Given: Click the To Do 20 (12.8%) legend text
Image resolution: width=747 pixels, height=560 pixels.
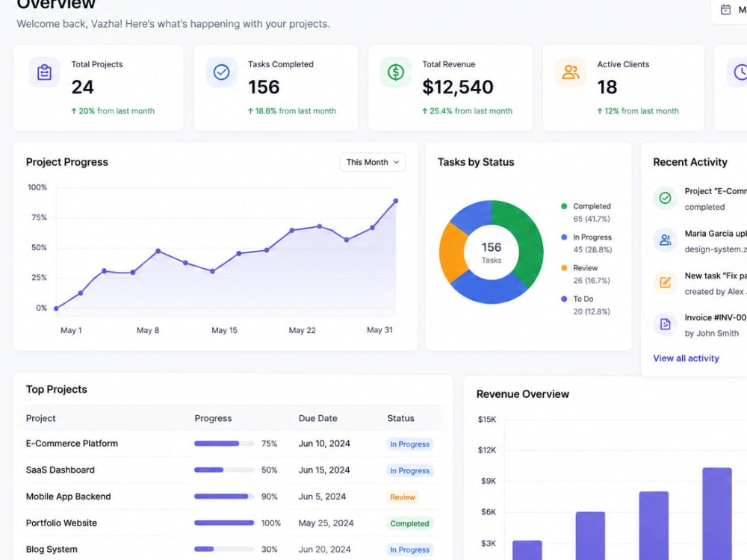Looking at the screenshot, I should coord(592,305).
